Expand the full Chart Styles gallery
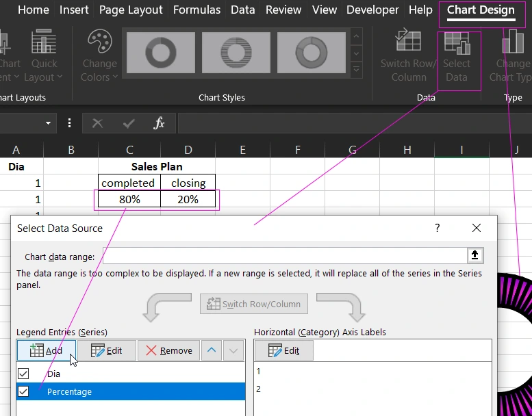 point(356,70)
